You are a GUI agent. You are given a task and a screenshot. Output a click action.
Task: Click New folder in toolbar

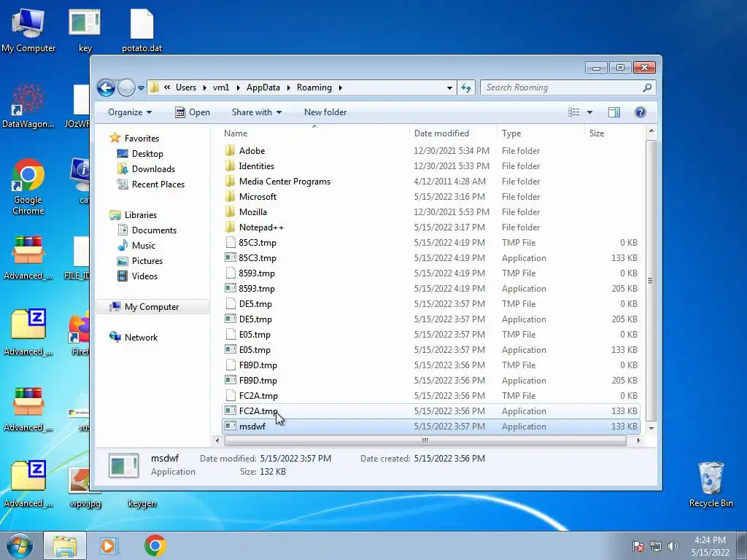pyautogui.click(x=325, y=112)
